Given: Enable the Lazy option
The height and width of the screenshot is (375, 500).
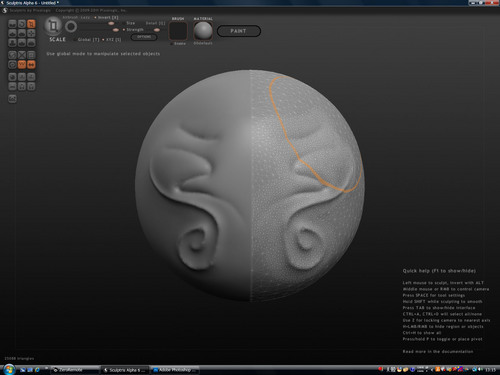Looking at the screenshot, I should pyautogui.click(x=85, y=17).
